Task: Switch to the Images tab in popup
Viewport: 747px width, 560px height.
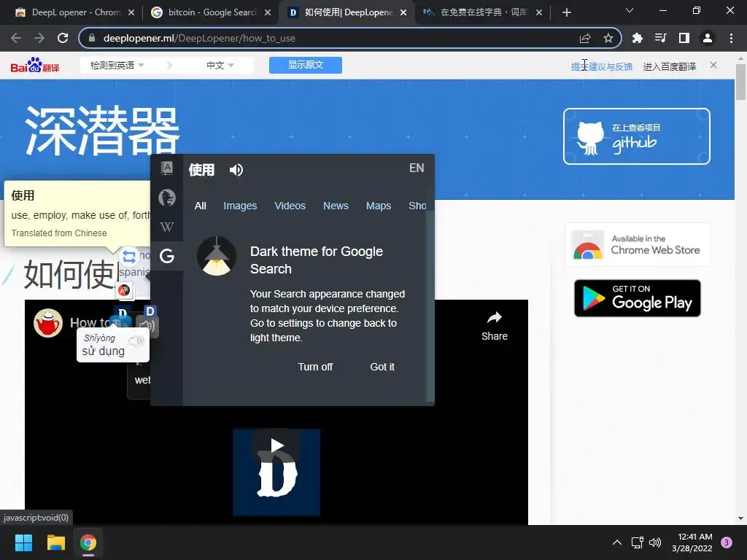Action: coord(240,206)
